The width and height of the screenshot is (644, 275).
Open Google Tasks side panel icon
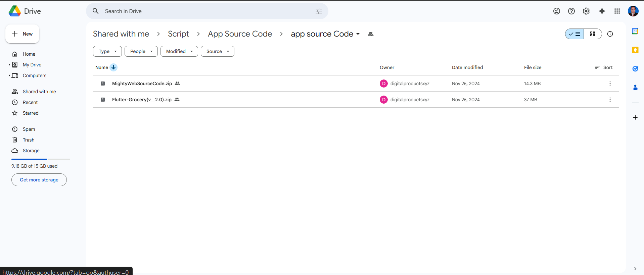pyautogui.click(x=635, y=69)
